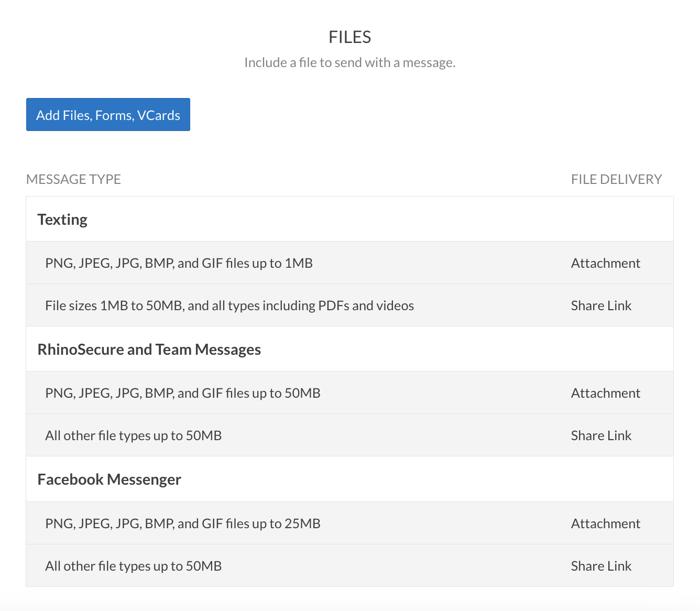Click 'All other file types' under RhinoSecure
Viewport: 700px width, 611px height.
(133, 435)
